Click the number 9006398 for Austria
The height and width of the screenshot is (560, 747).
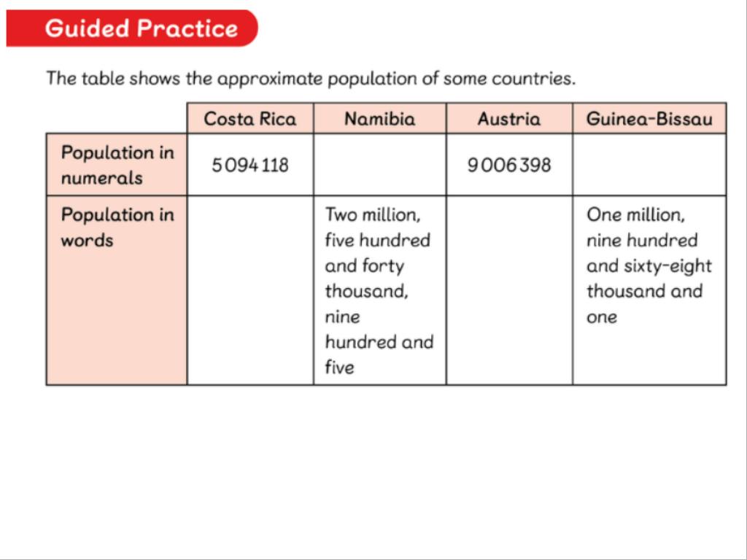coord(509,166)
